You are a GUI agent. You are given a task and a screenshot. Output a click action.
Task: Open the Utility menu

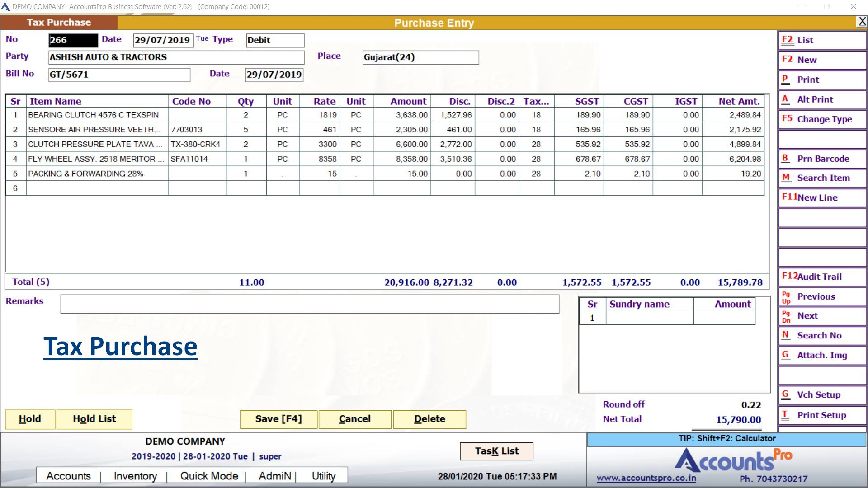pos(324,476)
